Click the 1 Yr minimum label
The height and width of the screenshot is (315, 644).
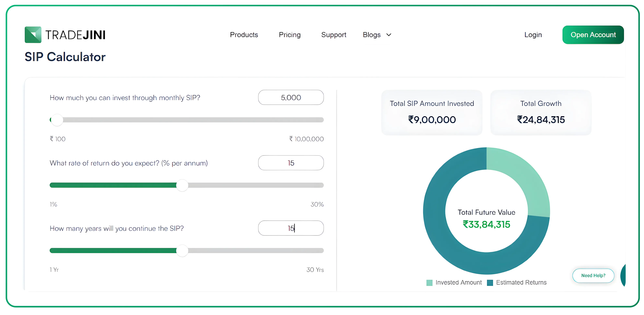pos(54,270)
